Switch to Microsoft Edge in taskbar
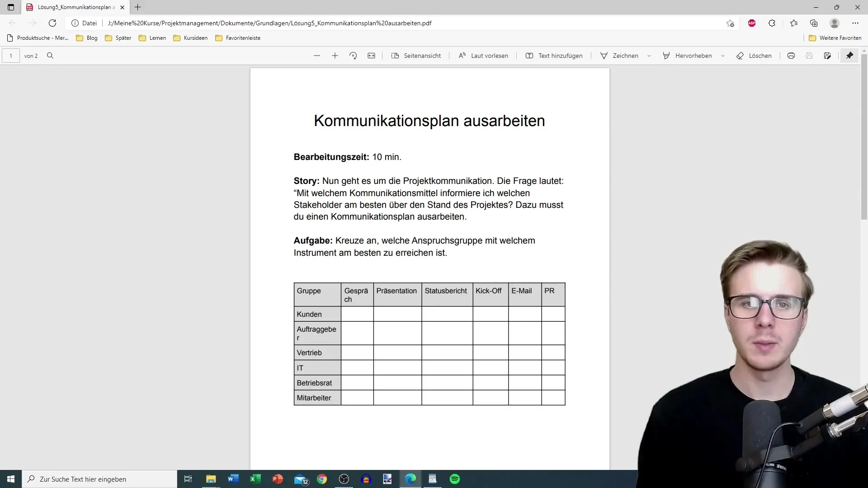Image resolution: width=868 pixels, height=488 pixels. pyautogui.click(x=410, y=479)
